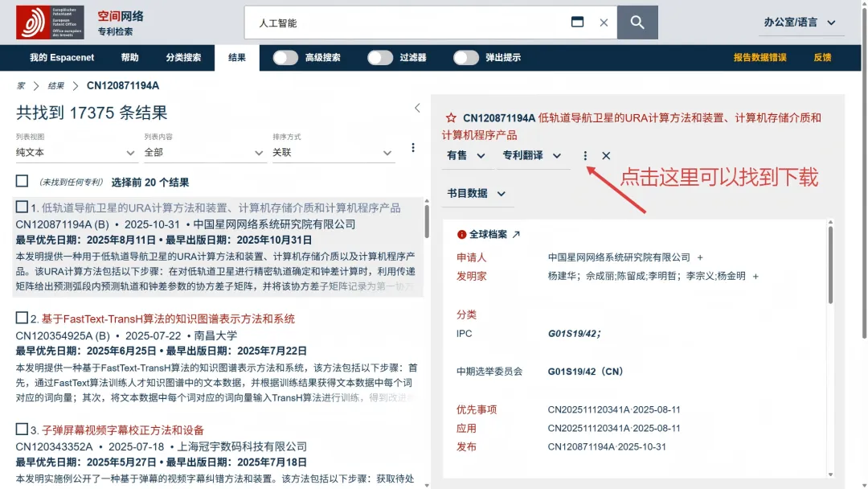
Task: Click 共找到 17375 条结果 heading
Action: click(92, 113)
